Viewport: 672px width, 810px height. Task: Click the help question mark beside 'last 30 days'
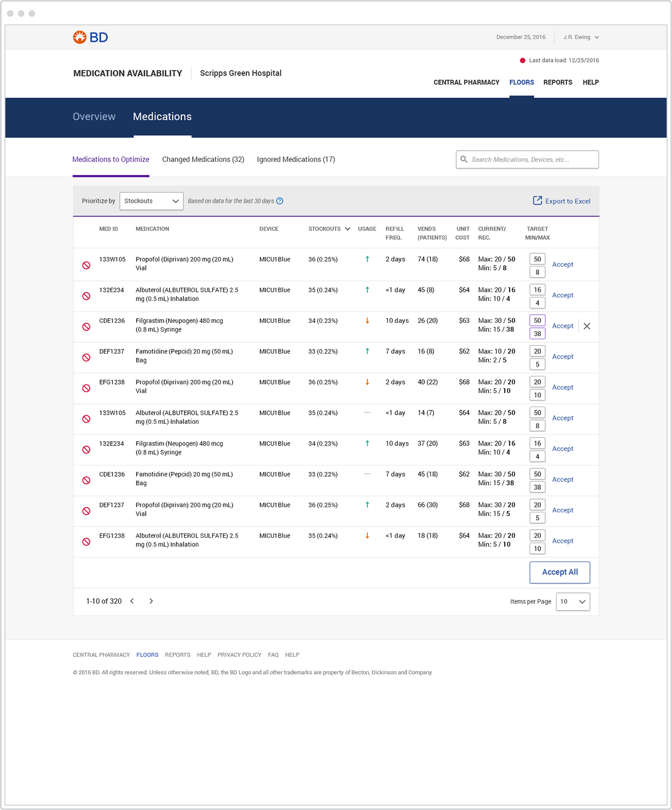280,201
